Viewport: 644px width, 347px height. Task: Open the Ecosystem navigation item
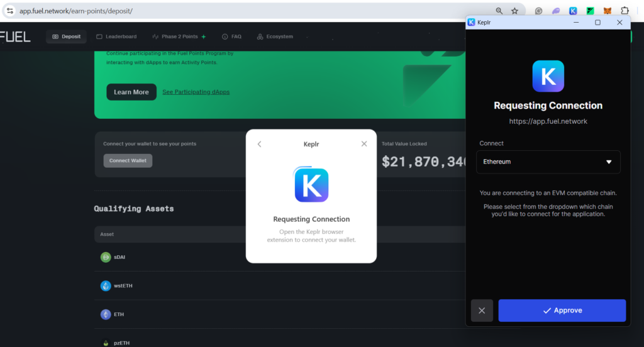(275, 36)
